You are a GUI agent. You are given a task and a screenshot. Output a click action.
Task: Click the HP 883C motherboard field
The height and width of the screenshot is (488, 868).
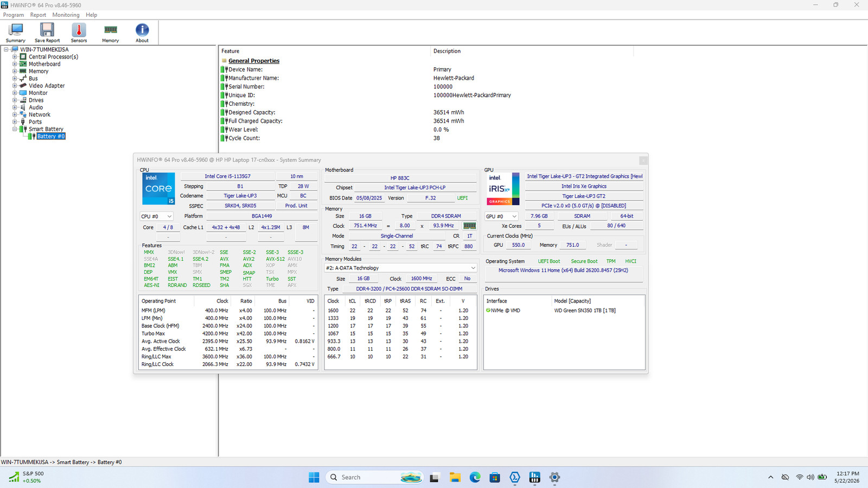point(400,178)
